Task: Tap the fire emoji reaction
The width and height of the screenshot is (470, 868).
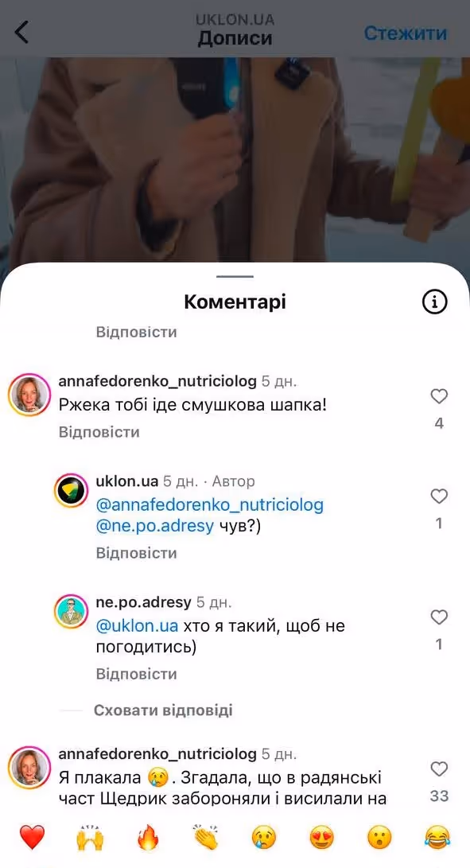Action: (148, 837)
